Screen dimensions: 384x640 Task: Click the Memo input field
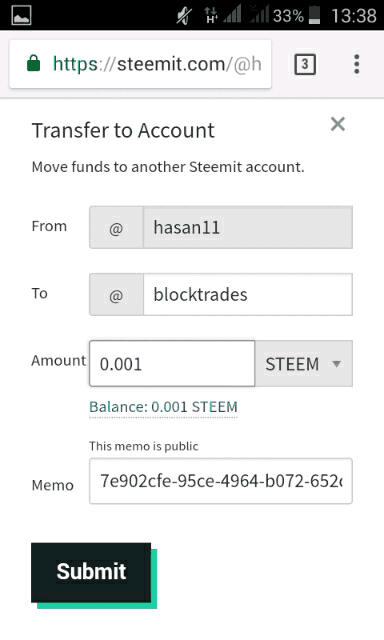pos(221,481)
